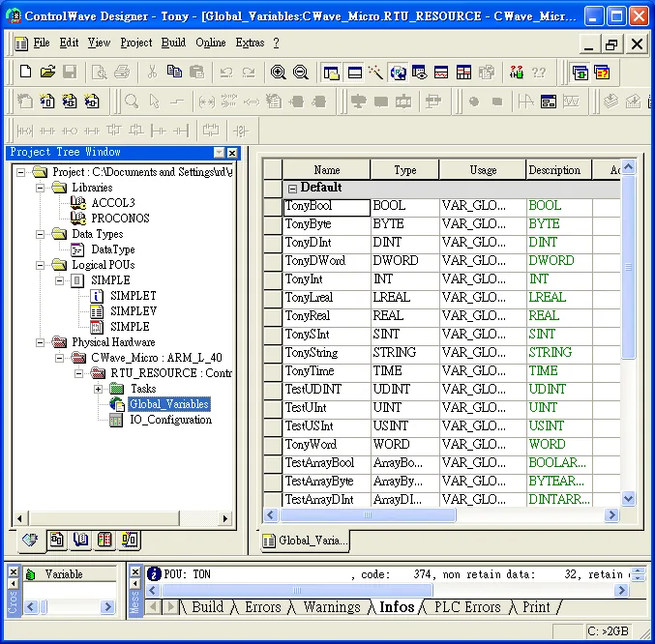The width and height of the screenshot is (655, 644).
Task: Click the scroll-down arrow of variables grid
Action: (628, 498)
